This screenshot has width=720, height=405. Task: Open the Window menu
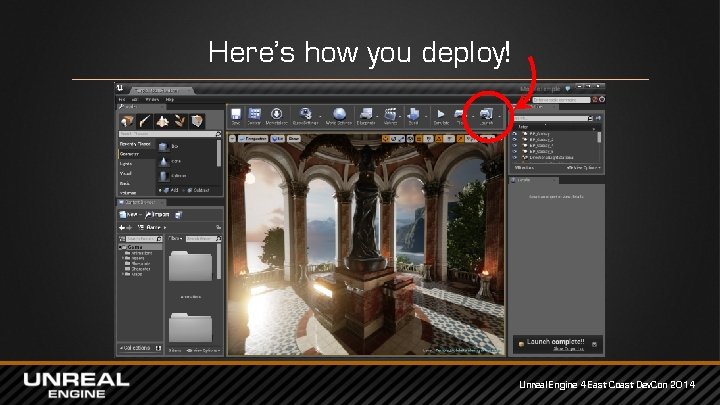point(152,99)
